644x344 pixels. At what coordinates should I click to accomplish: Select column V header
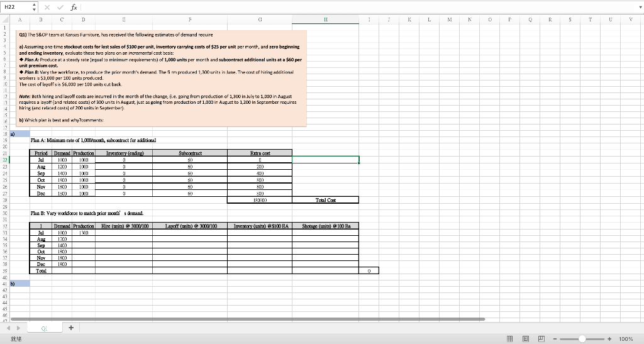[x=630, y=19]
